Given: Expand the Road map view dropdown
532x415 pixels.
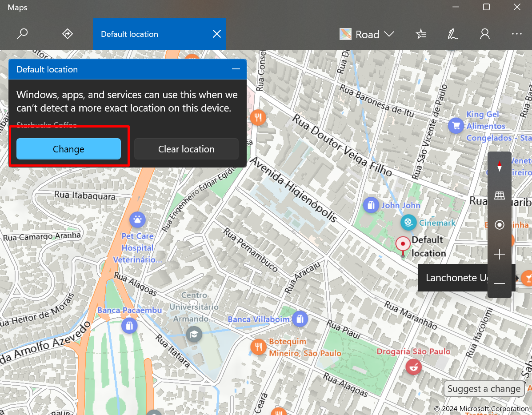Looking at the screenshot, I should pos(367,34).
